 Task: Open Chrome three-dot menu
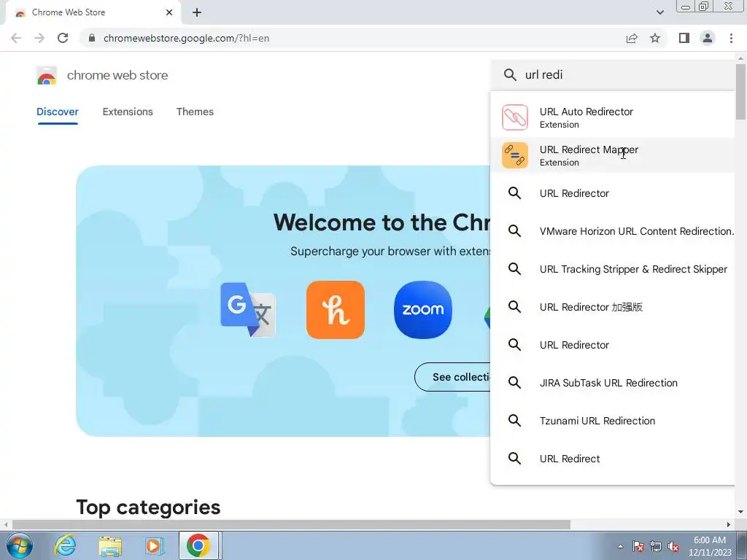tap(731, 38)
